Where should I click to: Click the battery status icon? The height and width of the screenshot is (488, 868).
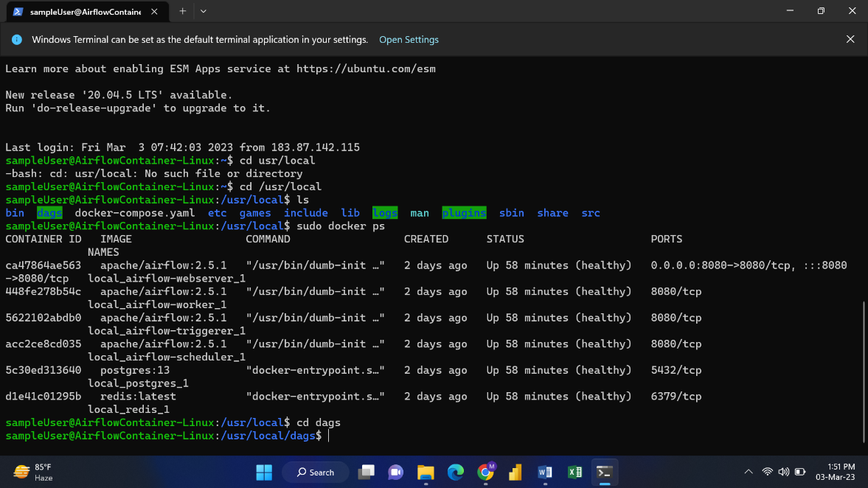(800, 472)
